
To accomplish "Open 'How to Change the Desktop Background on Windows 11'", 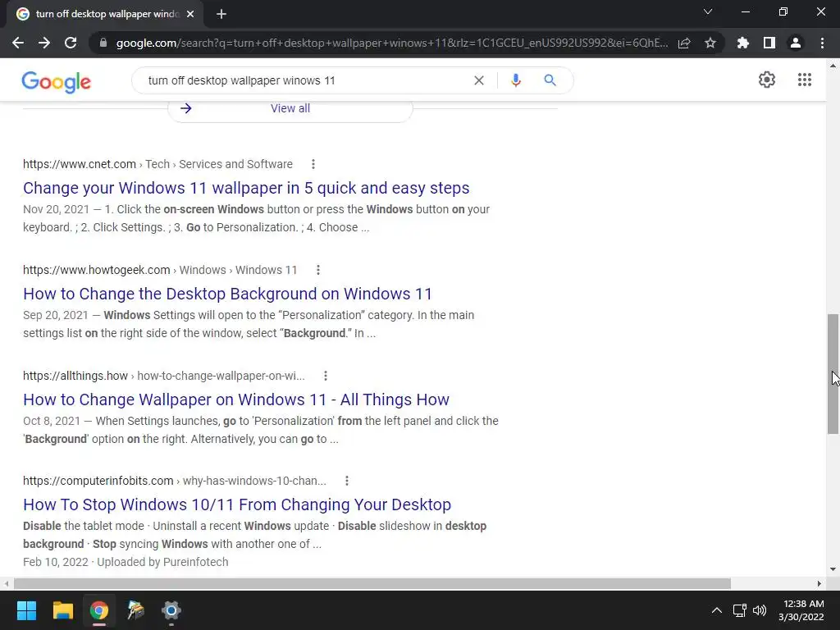I will pos(228,294).
